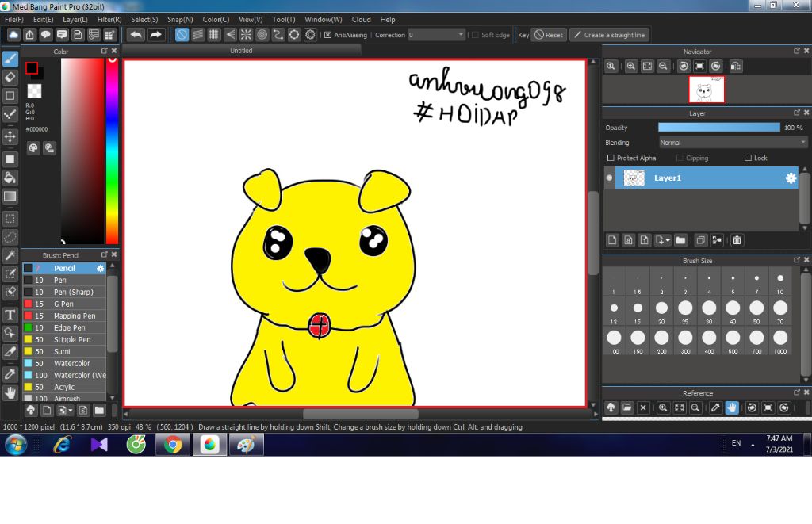Open Pencil brush settings gear
The width and height of the screenshot is (812, 524).
[100, 268]
